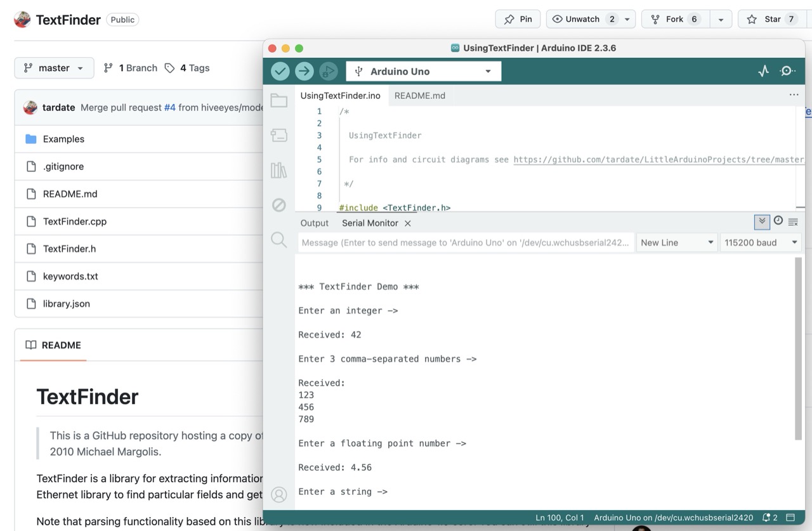Open the Search icon in IDE sidebar
Screen dimensions: 812x531
[x=279, y=240]
